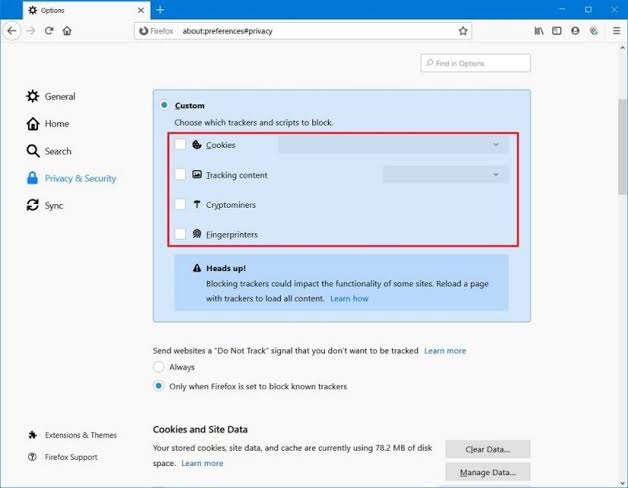Screen dimensions: 628x488
Task: Show sidebars toolbar icon
Action: click(x=557, y=31)
